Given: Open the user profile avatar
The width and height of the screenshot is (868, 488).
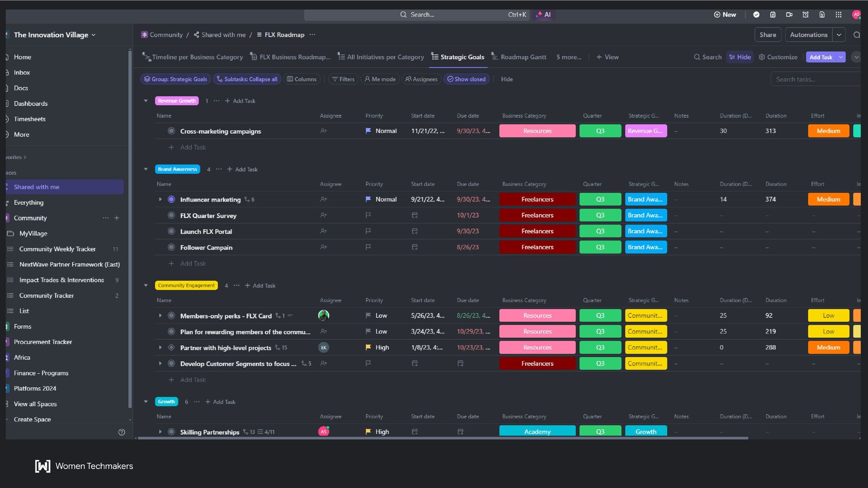Looking at the screenshot, I should 856,14.
